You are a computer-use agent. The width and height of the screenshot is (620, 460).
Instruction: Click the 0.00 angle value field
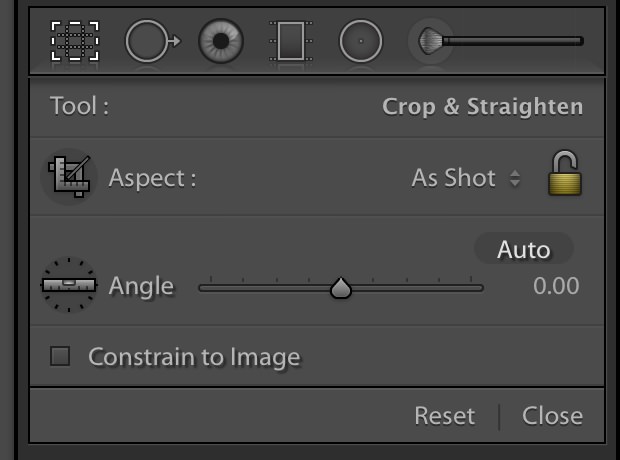tap(556, 286)
